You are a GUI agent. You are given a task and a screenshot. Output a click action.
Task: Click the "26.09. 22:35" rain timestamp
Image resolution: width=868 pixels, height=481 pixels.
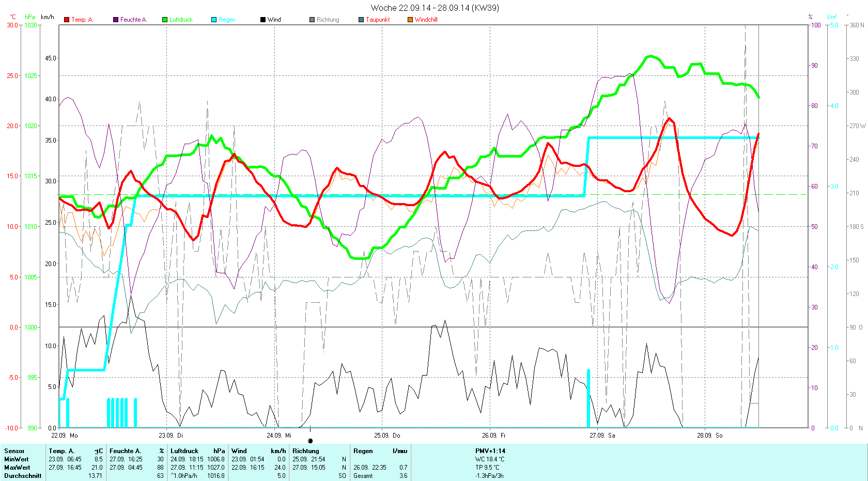pos(370,468)
